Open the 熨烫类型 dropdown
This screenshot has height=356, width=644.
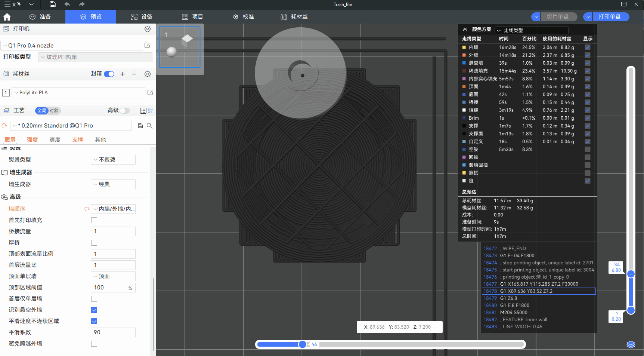(113, 160)
